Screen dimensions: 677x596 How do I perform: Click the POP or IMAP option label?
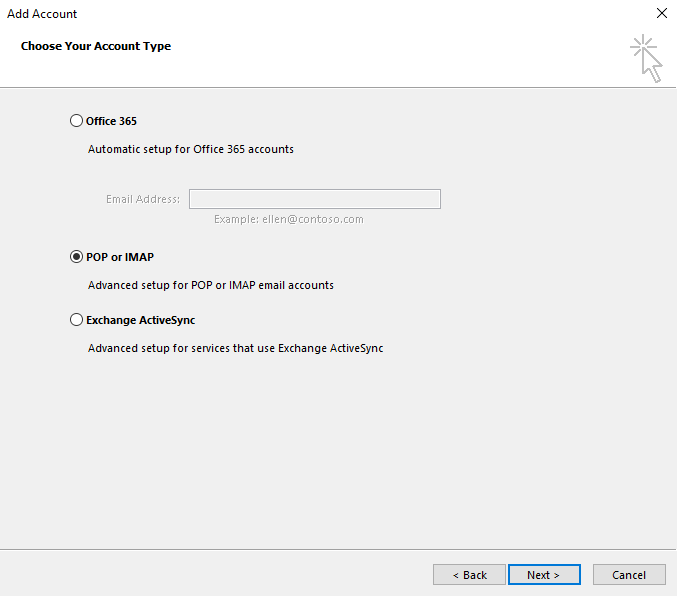(120, 257)
